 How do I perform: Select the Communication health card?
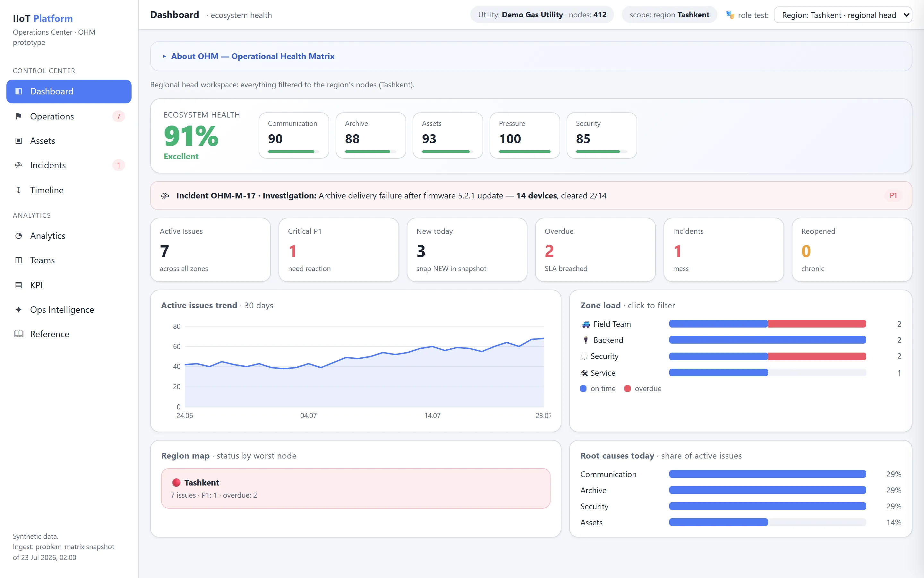(x=294, y=135)
